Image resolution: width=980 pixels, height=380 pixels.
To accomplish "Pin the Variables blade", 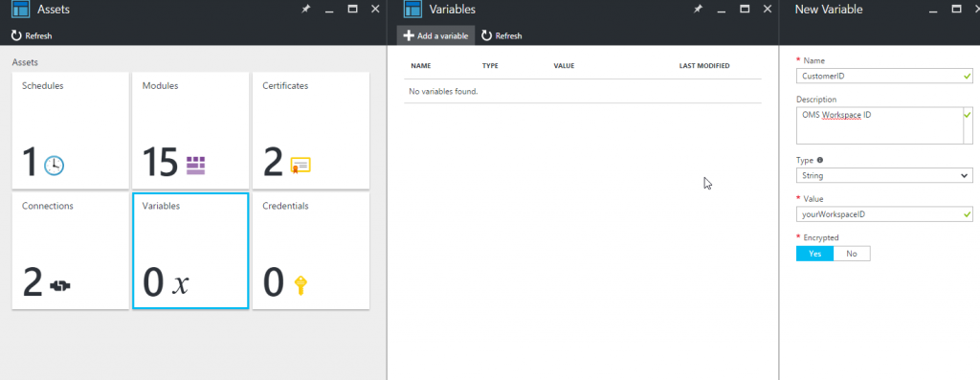I will 698,10.
